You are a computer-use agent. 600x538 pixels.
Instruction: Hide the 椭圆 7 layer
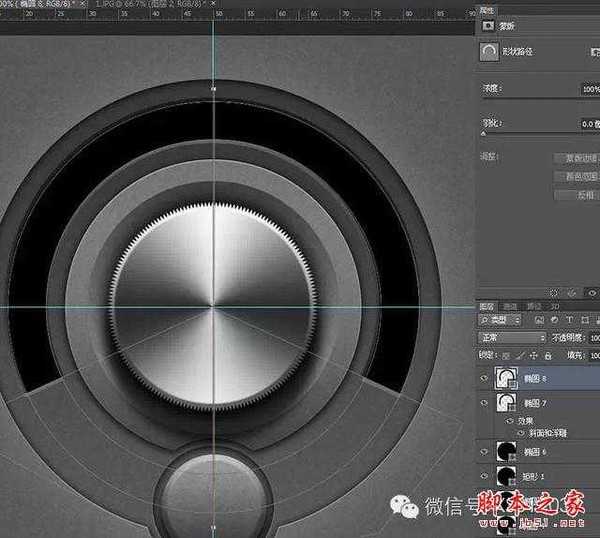[x=485, y=403]
